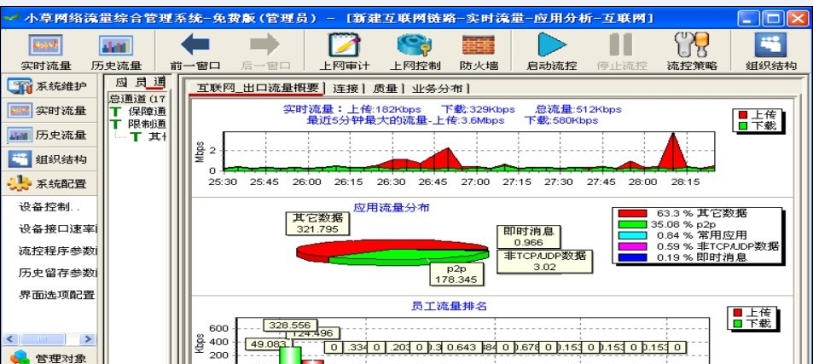Screen dimensions: 813x364
Task: Switch to the 业务分布 tab
Action: point(437,89)
